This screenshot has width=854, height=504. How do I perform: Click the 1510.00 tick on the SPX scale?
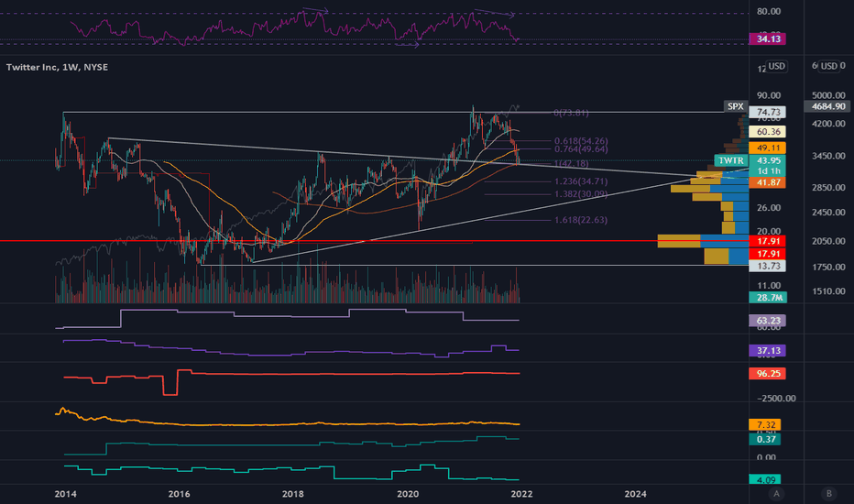point(828,291)
